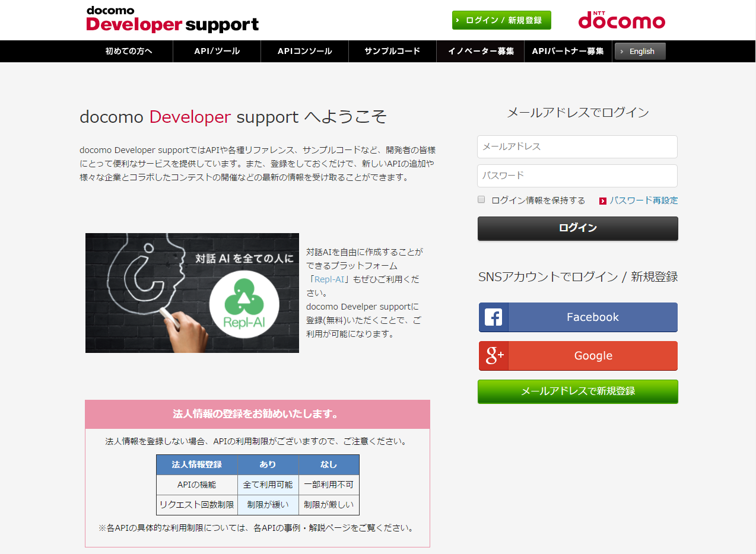
Task: Click the あり column header
Action: click(x=268, y=464)
